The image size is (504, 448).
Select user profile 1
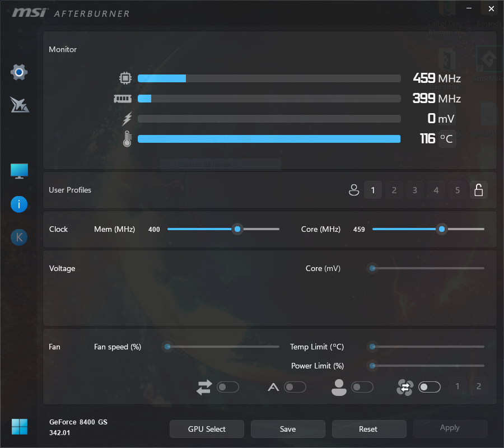(373, 190)
